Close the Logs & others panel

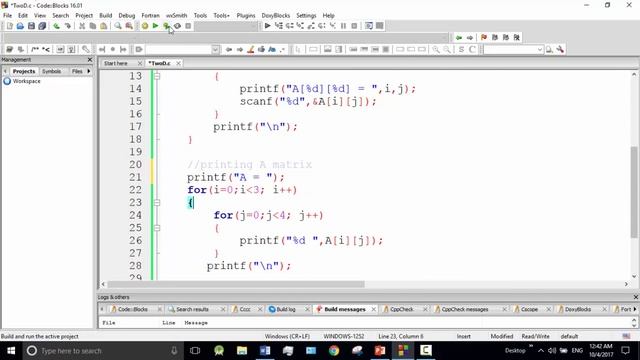pyautogui.click(x=635, y=297)
